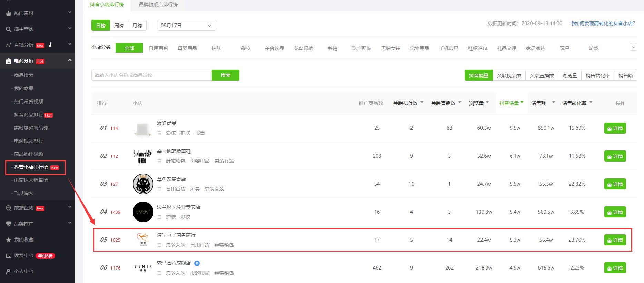Viewport: 644px width, 283px height.
Task: Open 飞瓜淘客 in the sidebar
Action: (24, 193)
